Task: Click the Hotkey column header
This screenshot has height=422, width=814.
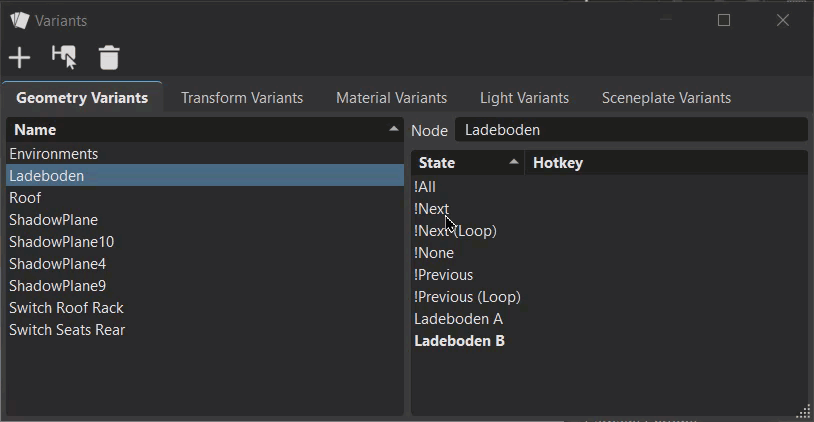Action: (x=665, y=163)
